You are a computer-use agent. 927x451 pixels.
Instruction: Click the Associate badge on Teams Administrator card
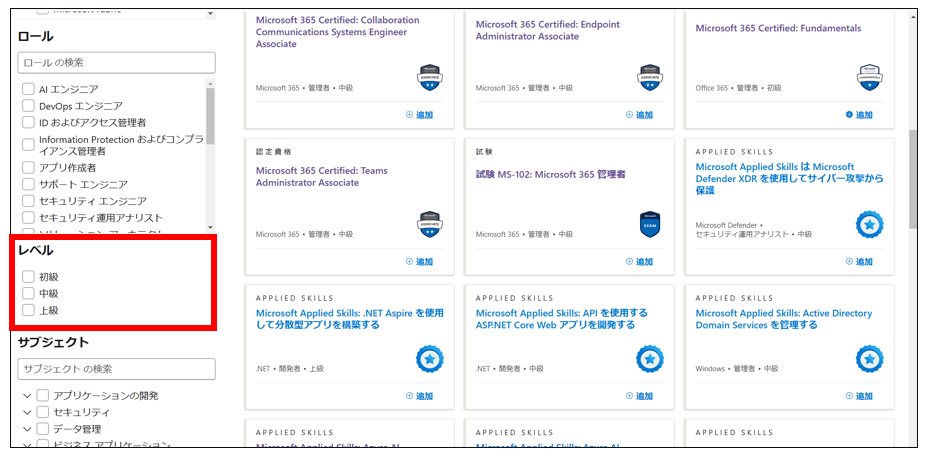pos(430,224)
